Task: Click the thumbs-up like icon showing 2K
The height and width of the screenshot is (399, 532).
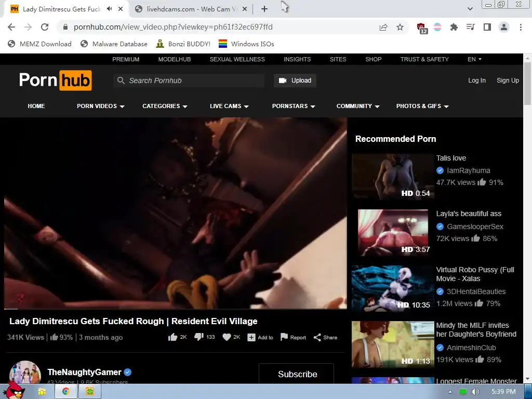Action: [172, 337]
